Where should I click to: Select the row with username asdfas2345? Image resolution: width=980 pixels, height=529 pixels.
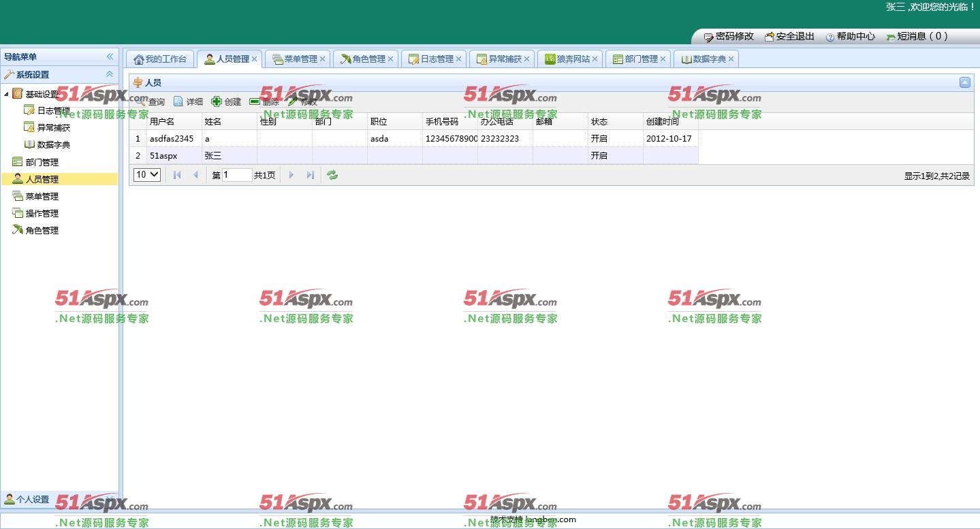(414, 138)
